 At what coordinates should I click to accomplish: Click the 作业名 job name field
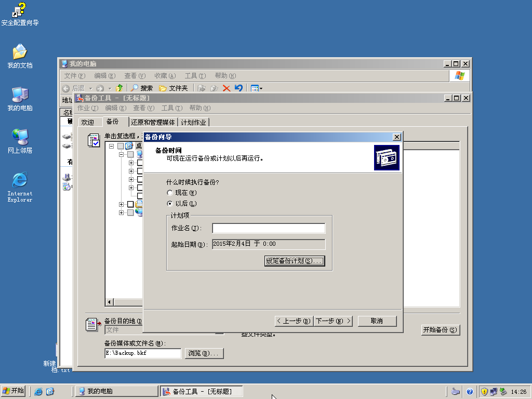click(269, 228)
